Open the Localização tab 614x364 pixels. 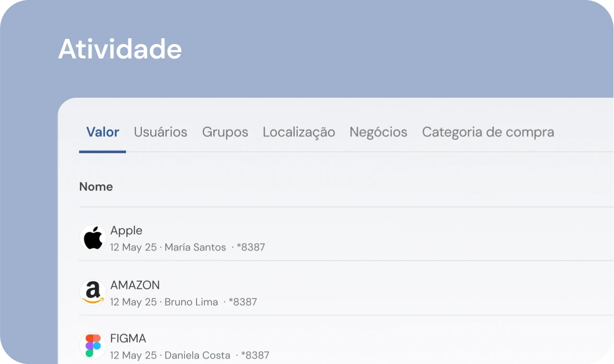click(x=298, y=132)
